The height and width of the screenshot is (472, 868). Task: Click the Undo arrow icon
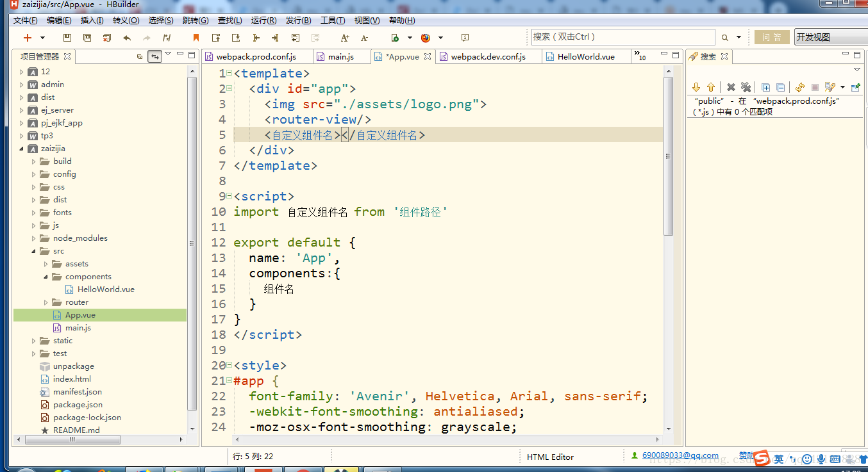pos(127,38)
